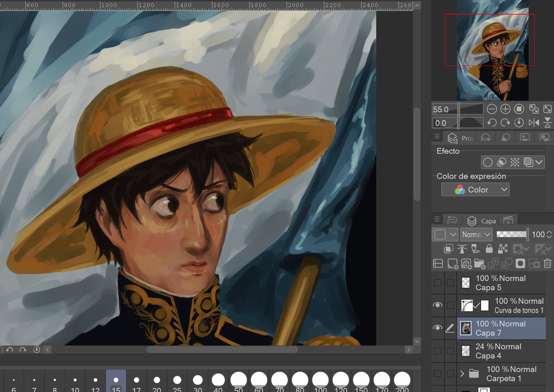Expand the Carpeta 1 folder

[462, 374]
